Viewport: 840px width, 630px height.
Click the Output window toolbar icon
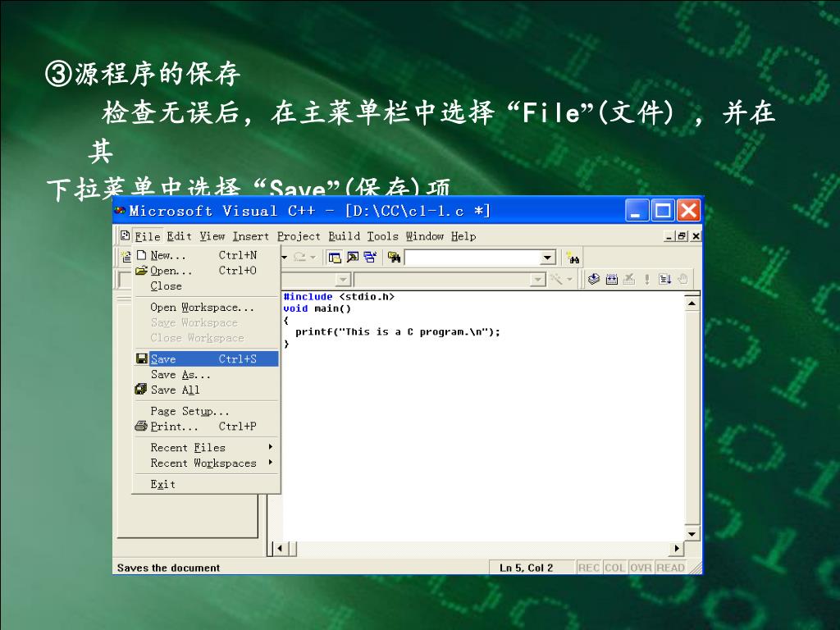point(353,258)
